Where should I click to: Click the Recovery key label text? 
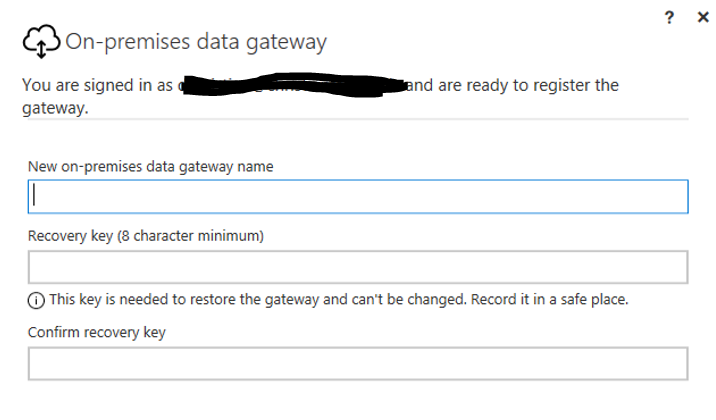tap(70, 236)
